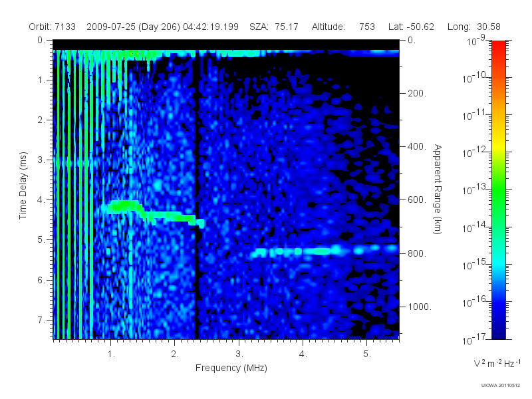Click the altitude value '753'

[x=367, y=27]
